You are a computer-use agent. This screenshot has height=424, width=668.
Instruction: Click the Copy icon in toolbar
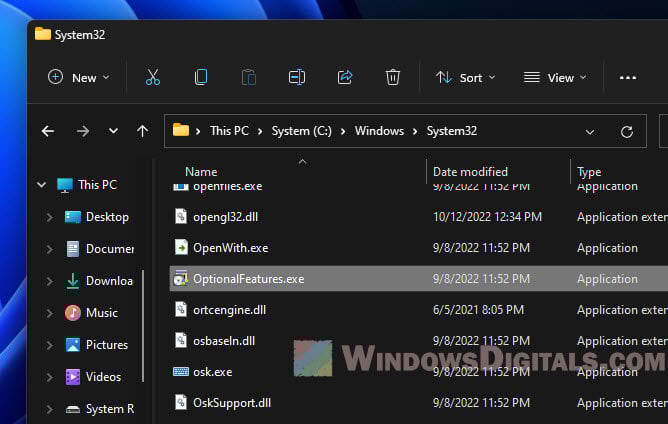coord(201,78)
